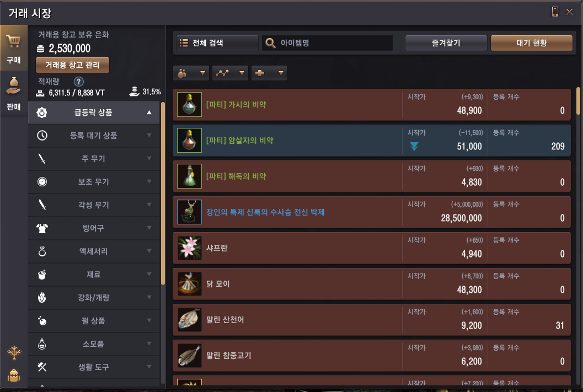Click the mobile phone icon in title bar
This screenshot has height=392, width=583.
tap(555, 12)
